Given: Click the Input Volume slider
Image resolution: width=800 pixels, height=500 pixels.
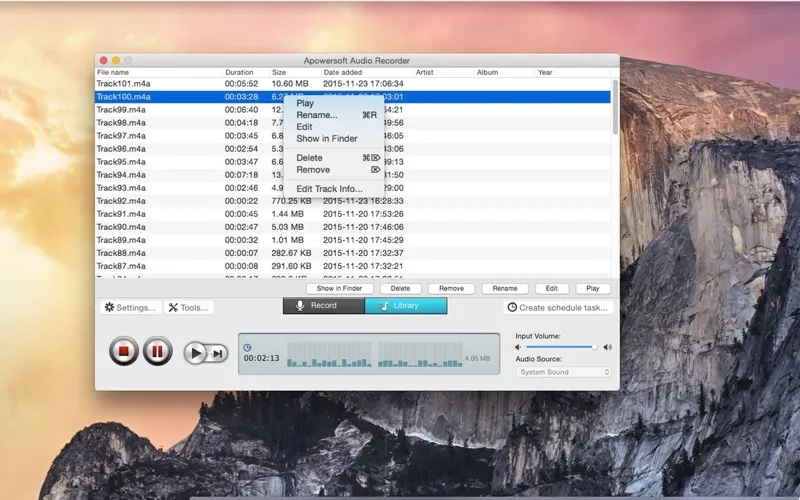Looking at the screenshot, I should coord(560,347).
